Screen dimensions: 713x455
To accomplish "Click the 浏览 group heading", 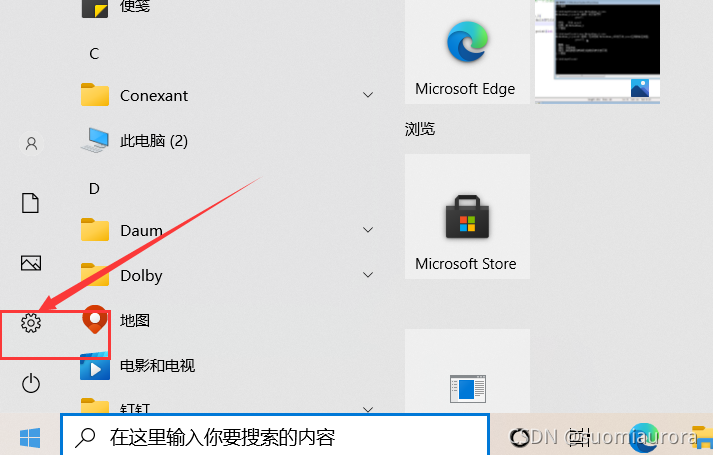I will (420, 129).
